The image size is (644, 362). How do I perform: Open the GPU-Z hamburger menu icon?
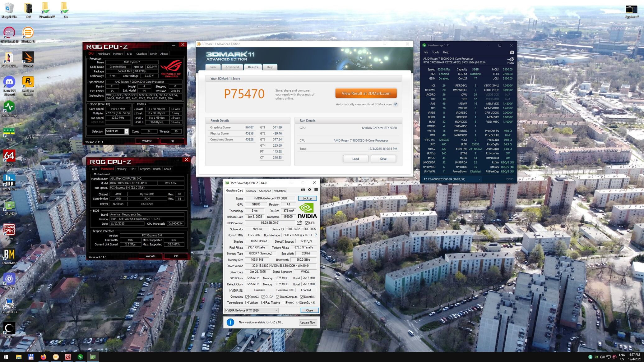316,190
